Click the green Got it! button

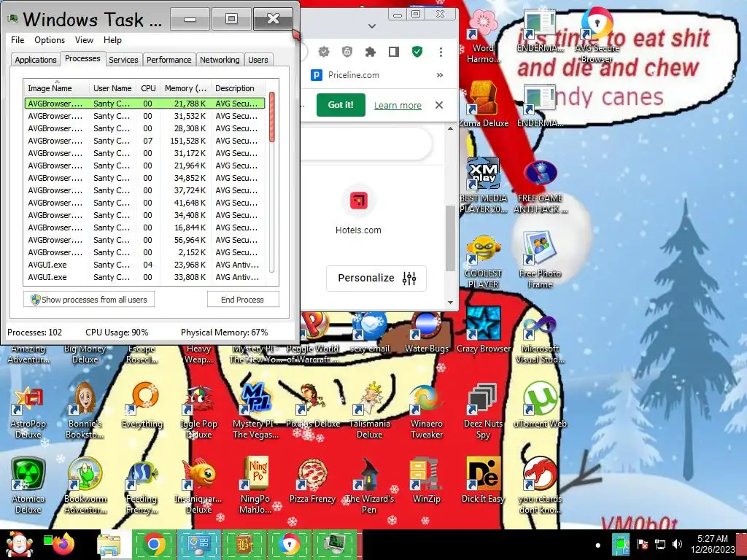tap(341, 105)
